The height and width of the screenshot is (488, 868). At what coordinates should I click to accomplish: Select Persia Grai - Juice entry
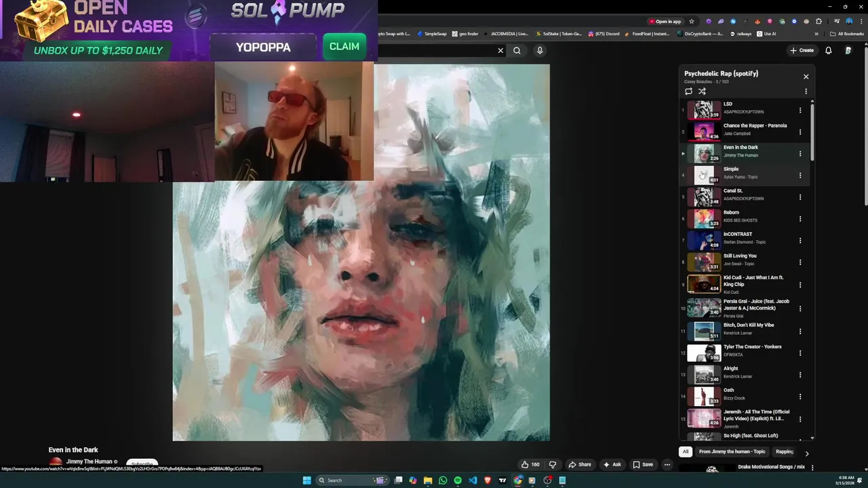point(744,308)
